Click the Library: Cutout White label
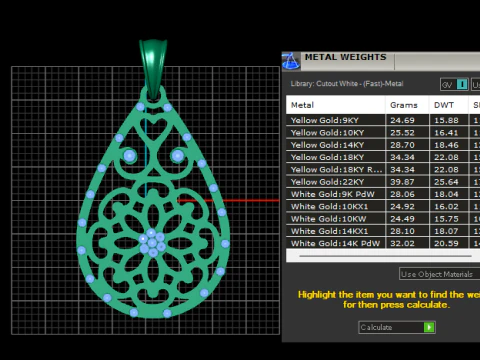The image size is (480, 360). coord(347,84)
